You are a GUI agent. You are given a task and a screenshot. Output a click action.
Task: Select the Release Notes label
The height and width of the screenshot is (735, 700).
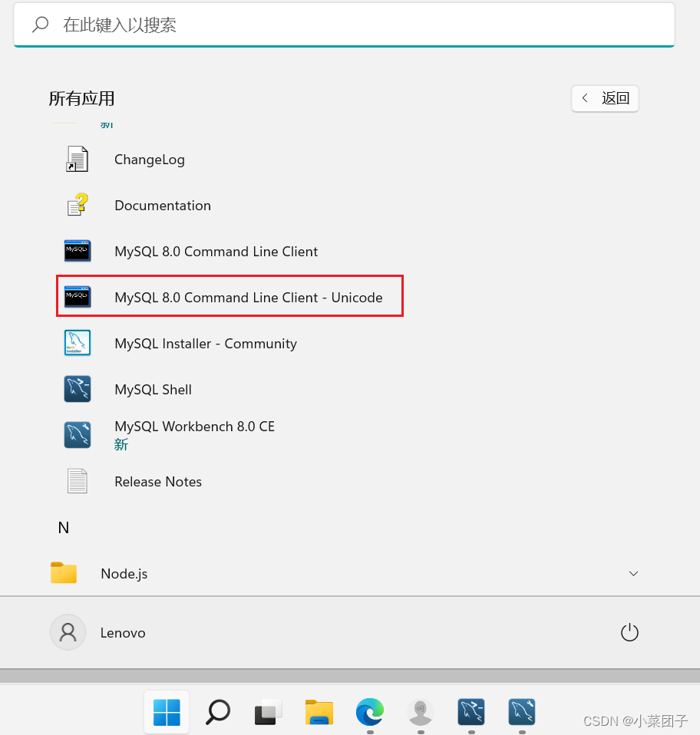[158, 481]
